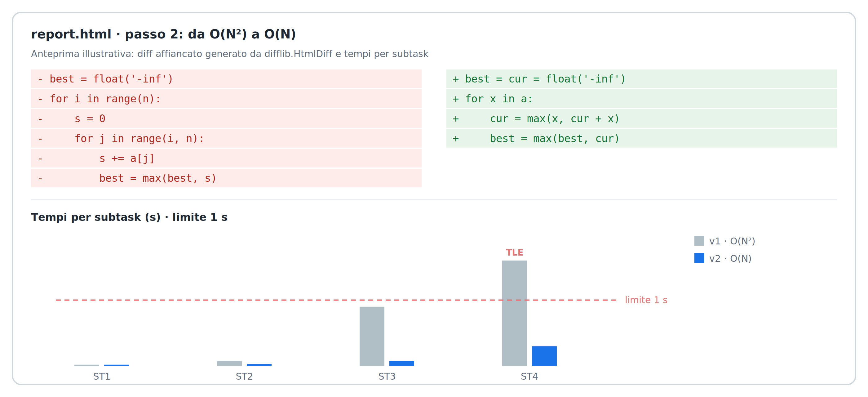Select added line "cur = max(x, cur + x)"
The height and width of the screenshot is (397, 868).
(x=642, y=118)
